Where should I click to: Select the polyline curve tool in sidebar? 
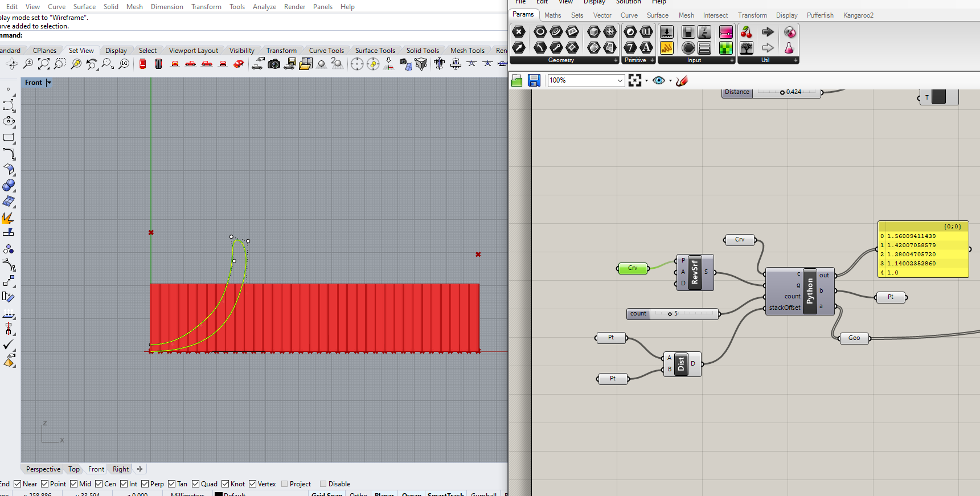click(9, 105)
